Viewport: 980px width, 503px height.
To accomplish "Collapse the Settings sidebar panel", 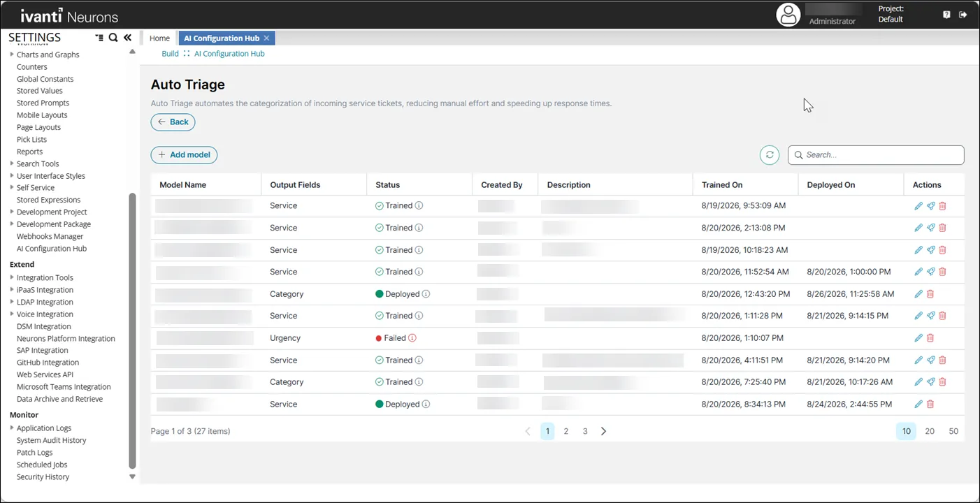I will click(x=127, y=38).
